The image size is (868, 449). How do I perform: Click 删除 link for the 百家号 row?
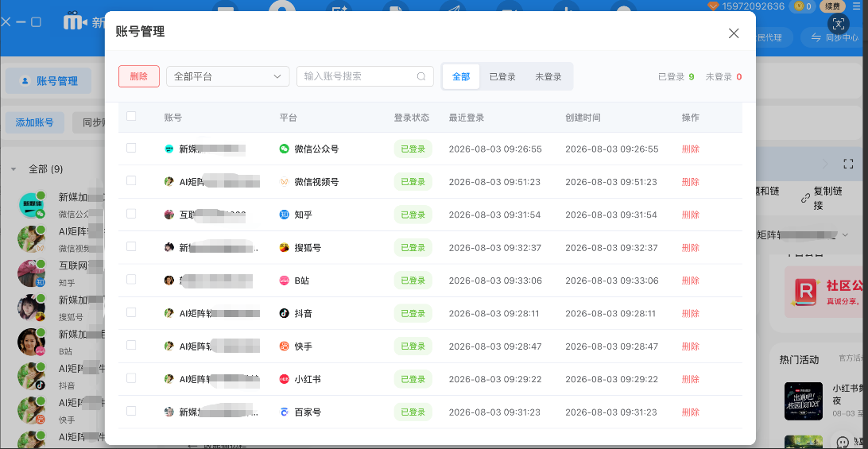[690, 412]
